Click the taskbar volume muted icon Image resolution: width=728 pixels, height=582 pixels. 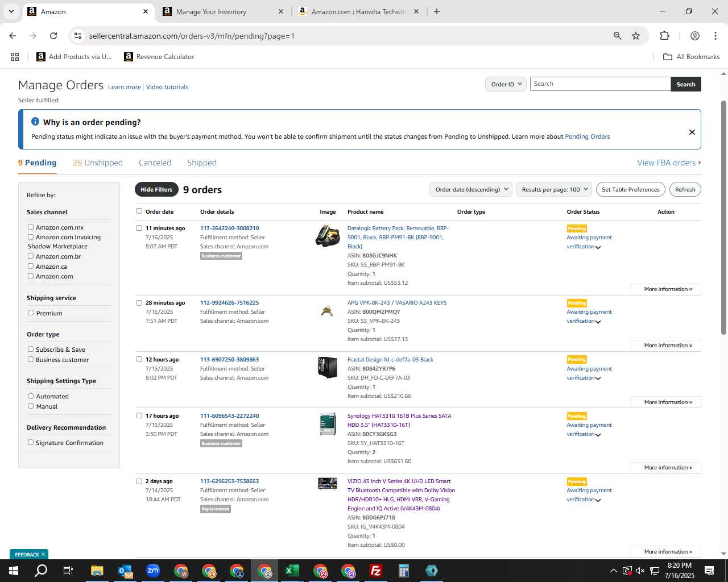tap(640, 571)
